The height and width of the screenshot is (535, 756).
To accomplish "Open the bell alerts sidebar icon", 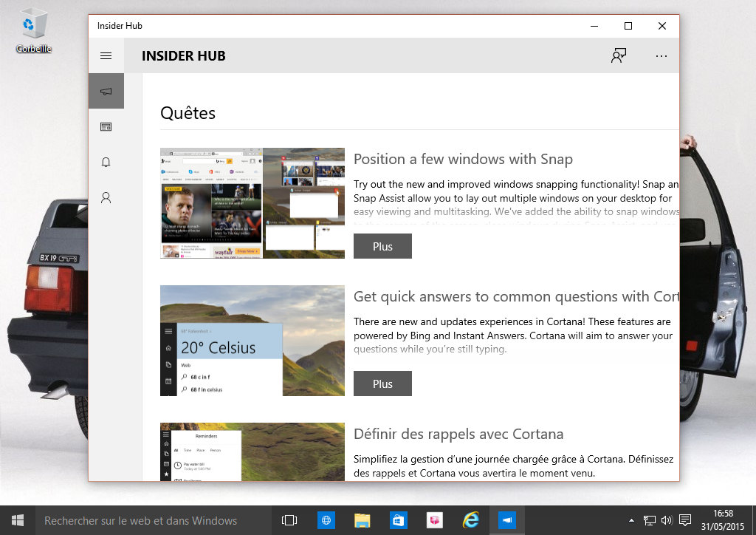I will pyautogui.click(x=106, y=162).
